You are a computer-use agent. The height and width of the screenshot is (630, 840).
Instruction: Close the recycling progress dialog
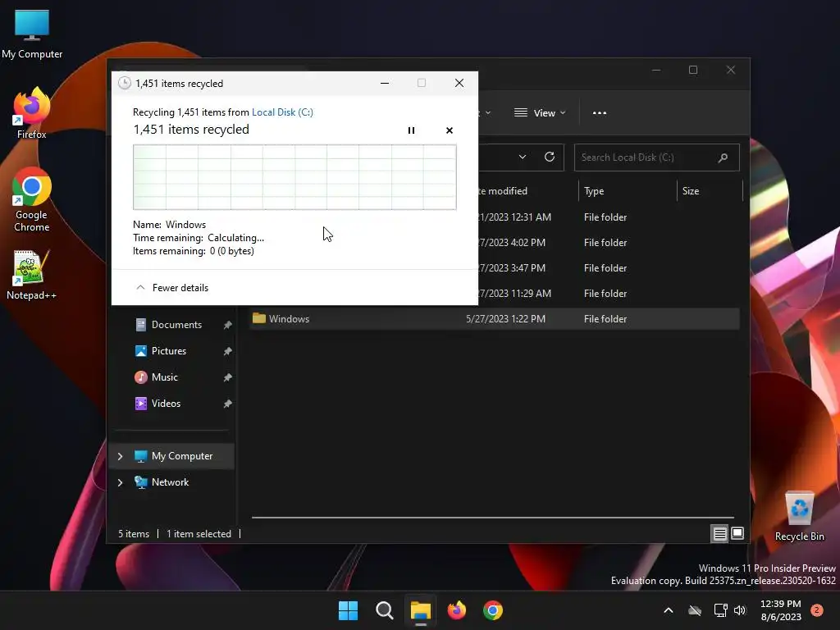click(x=459, y=83)
